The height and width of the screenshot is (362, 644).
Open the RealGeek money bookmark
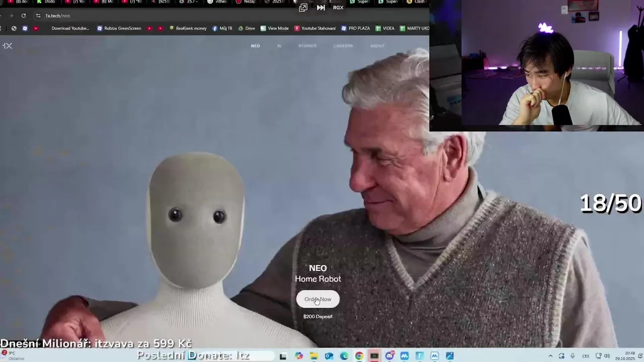pos(188,28)
